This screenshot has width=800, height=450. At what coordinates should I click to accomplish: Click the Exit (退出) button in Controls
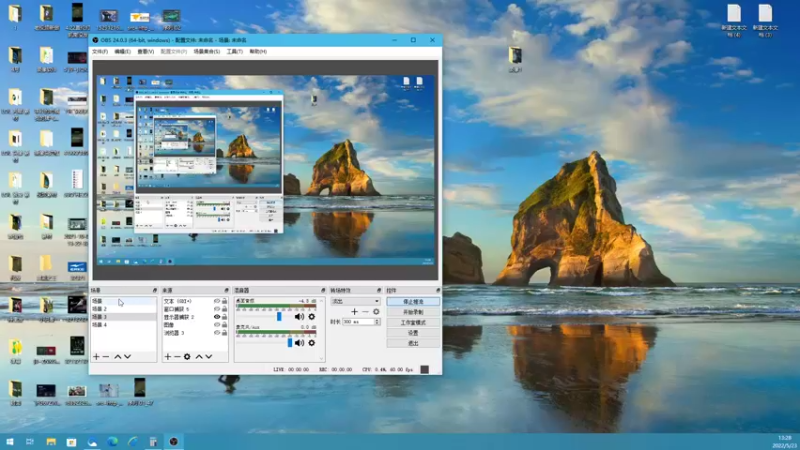(413, 343)
